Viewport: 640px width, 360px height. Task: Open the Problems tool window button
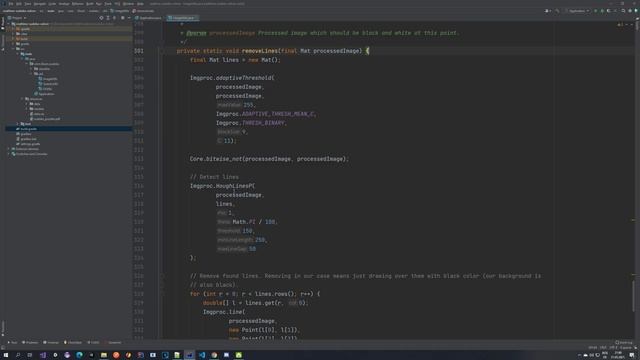click(30, 342)
